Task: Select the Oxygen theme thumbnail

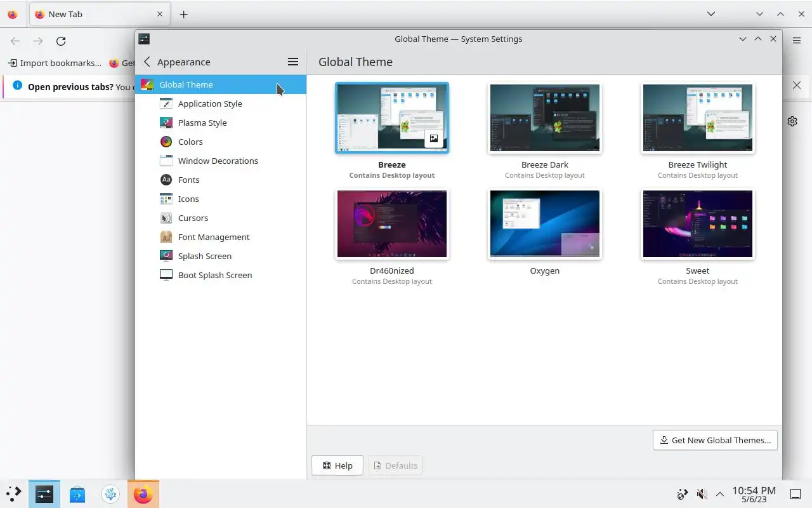Action: point(545,224)
